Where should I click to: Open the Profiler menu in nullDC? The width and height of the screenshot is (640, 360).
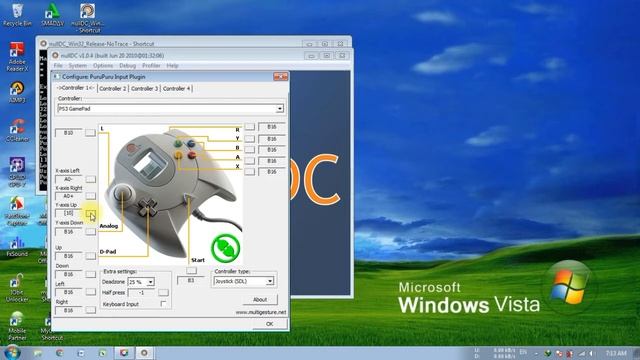coord(151,66)
